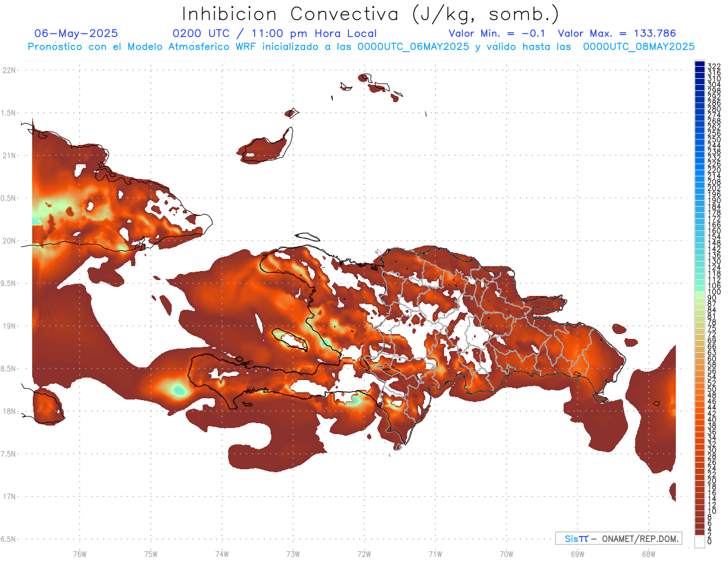Select the date '06-May-2025'
The image size is (728, 562).
tap(76, 33)
